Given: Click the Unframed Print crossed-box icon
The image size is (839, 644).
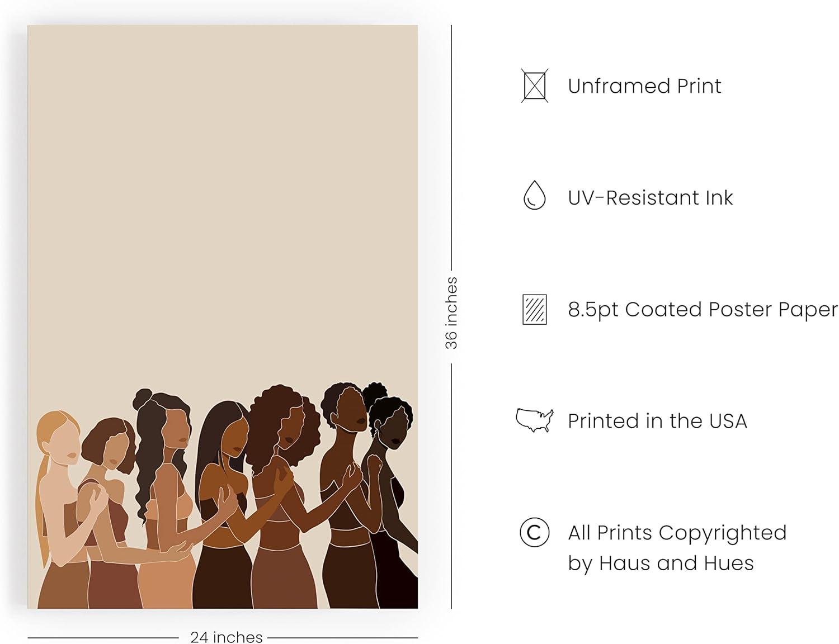Looking at the screenshot, I should click(534, 86).
